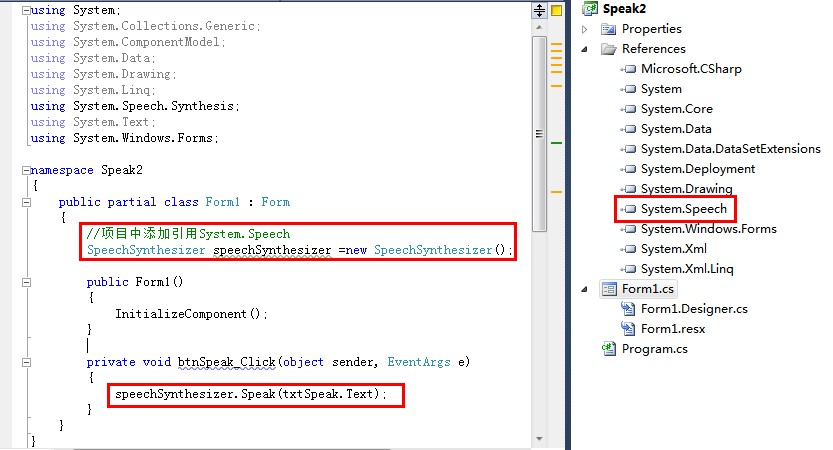The height and width of the screenshot is (450, 833).
Task: Click the editor split-window handle icon
Action: click(x=539, y=10)
